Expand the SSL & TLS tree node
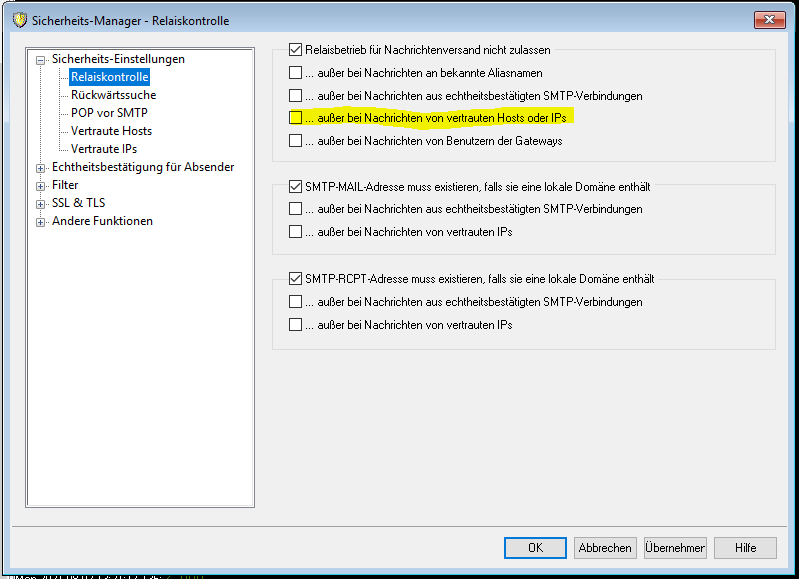Viewport: 799px width, 579px height. [x=41, y=204]
